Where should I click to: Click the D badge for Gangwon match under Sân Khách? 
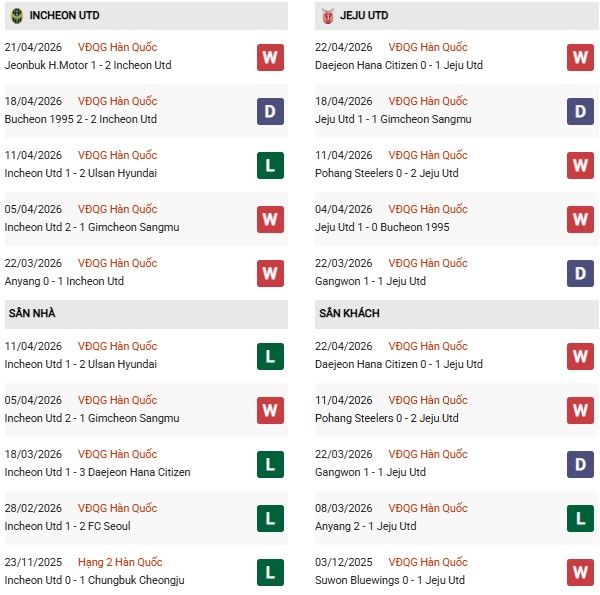(580, 464)
